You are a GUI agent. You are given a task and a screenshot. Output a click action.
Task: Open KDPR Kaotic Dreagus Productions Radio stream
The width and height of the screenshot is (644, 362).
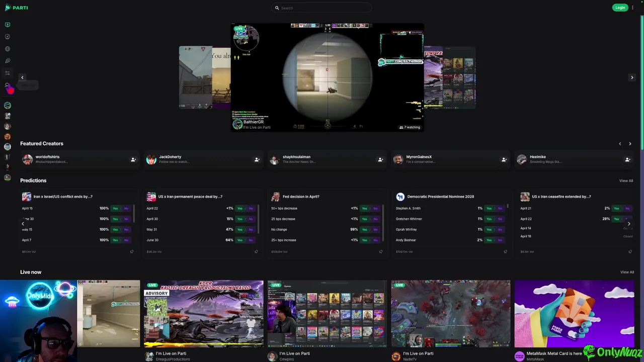click(204, 314)
